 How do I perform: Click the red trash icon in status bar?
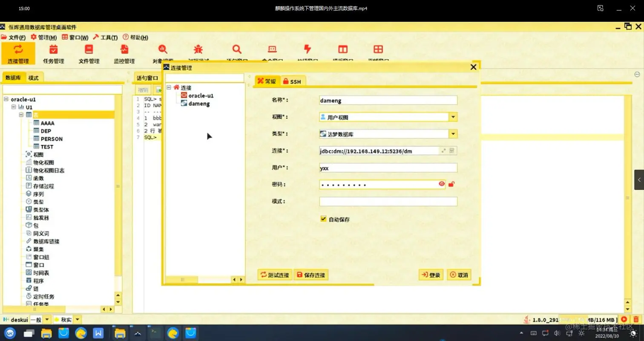tap(636, 319)
